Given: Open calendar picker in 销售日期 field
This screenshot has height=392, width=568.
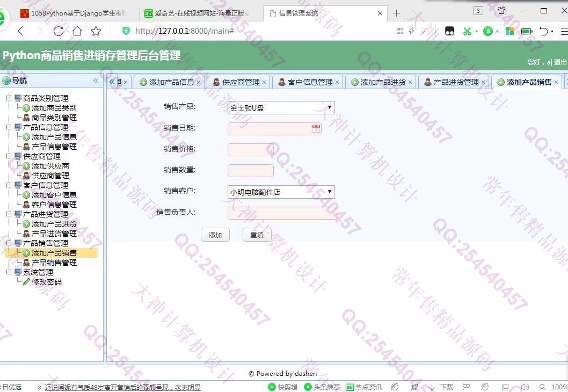Looking at the screenshot, I should tap(316, 129).
